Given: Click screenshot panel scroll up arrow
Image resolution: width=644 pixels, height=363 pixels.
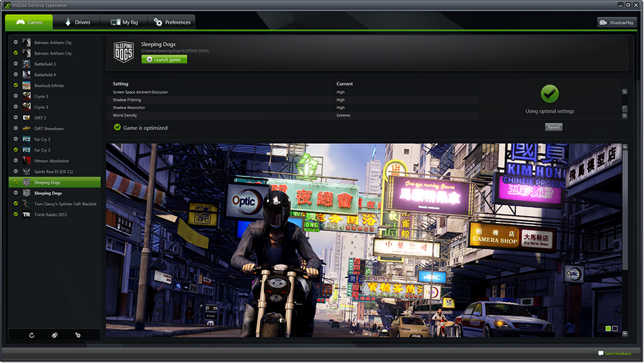Looking at the screenshot, I should 625,147.
